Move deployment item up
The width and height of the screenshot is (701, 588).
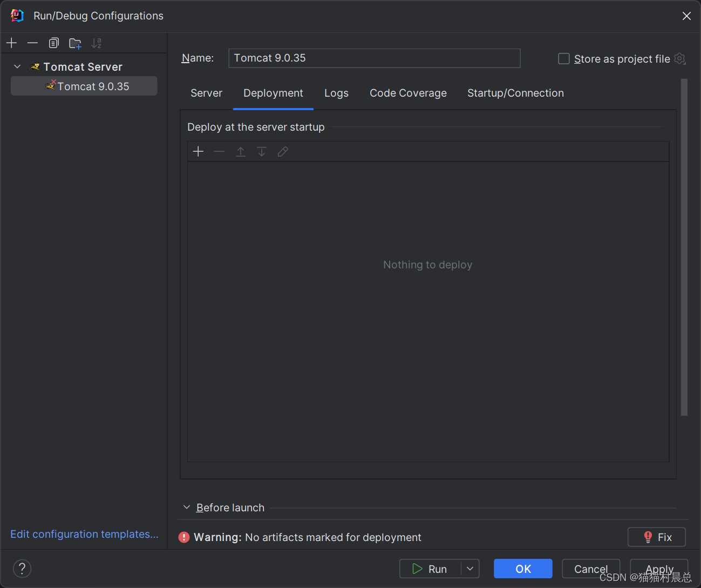241,151
